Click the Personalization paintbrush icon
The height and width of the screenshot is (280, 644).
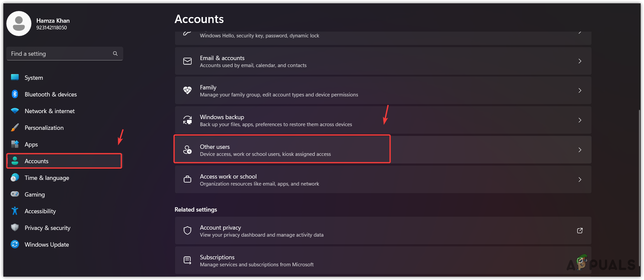15,127
